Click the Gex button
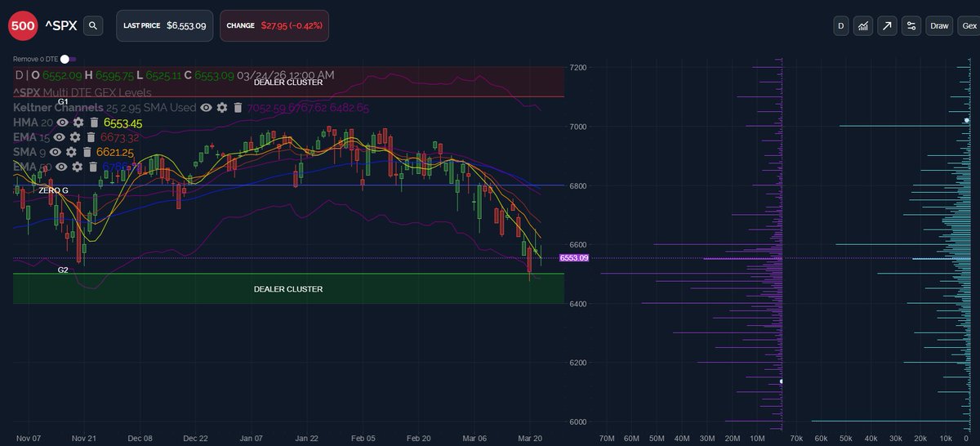 [x=969, y=26]
